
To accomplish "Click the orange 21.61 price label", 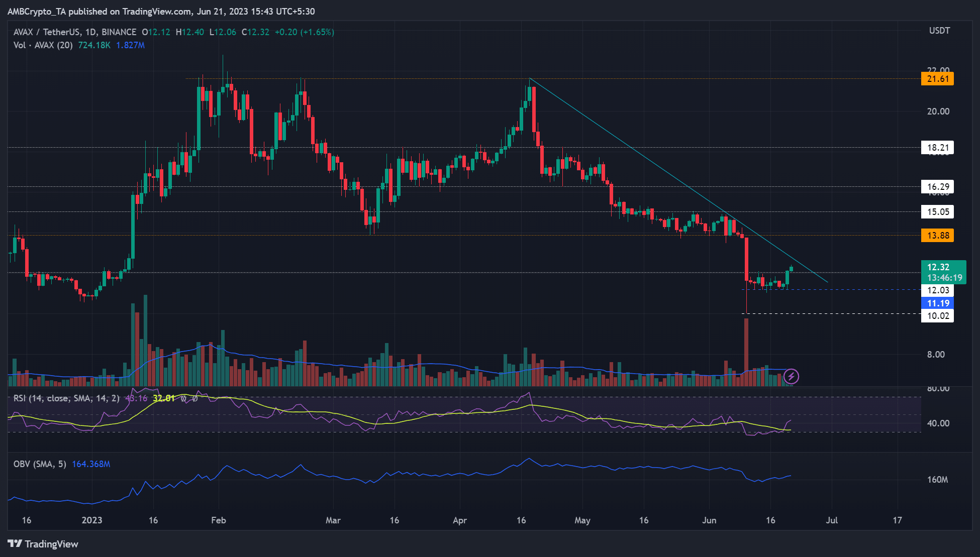I will click(x=937, y=79).
